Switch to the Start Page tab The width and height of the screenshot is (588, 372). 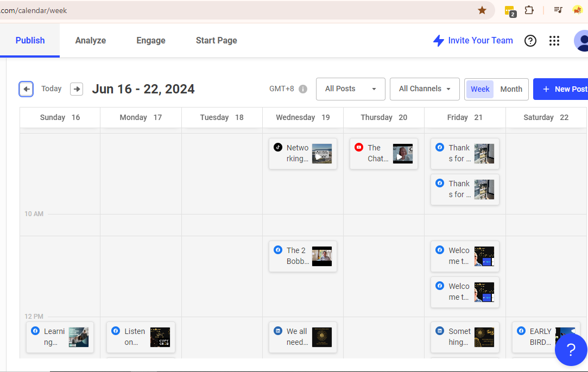tap(216, 41)
